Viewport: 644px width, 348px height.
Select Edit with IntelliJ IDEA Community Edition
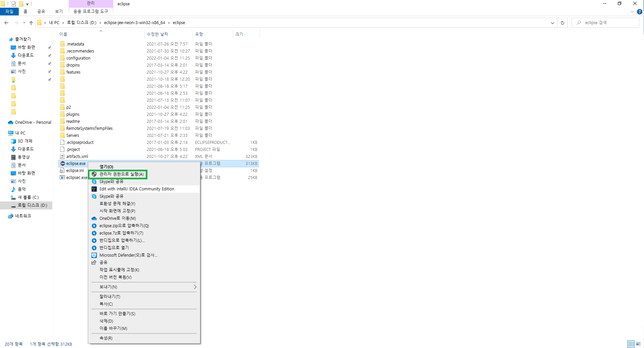point(144,189)
